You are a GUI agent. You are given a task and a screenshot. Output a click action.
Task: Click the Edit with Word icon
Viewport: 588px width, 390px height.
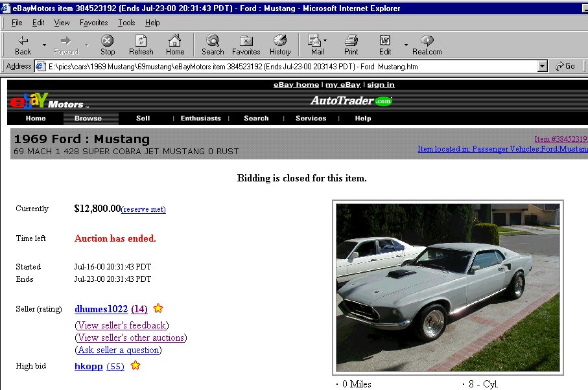pos(384,40)
